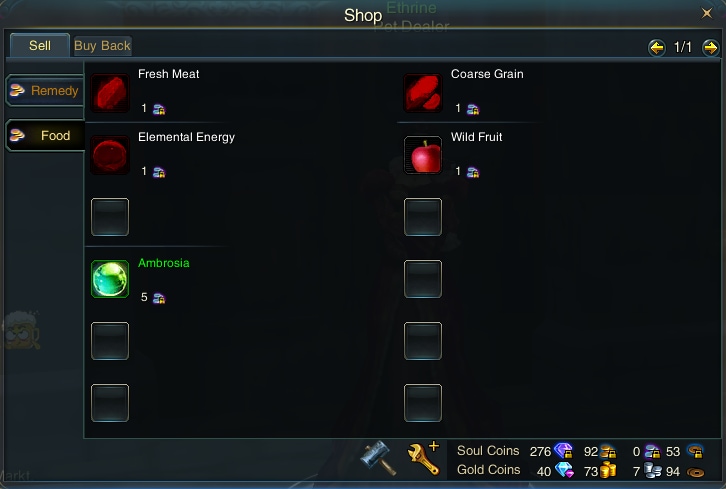The width and height of the screenshot is (726, 489).
Task: Open the Remedy category
Action: (x=45, y=90)
